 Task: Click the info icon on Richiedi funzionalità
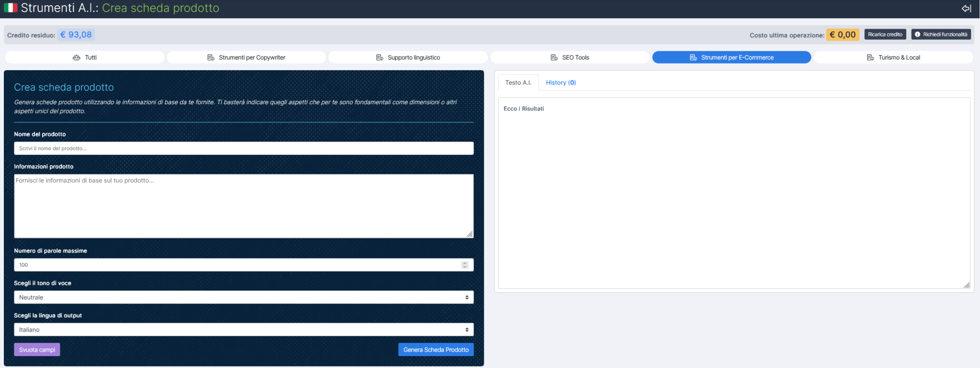pos(917,34)
